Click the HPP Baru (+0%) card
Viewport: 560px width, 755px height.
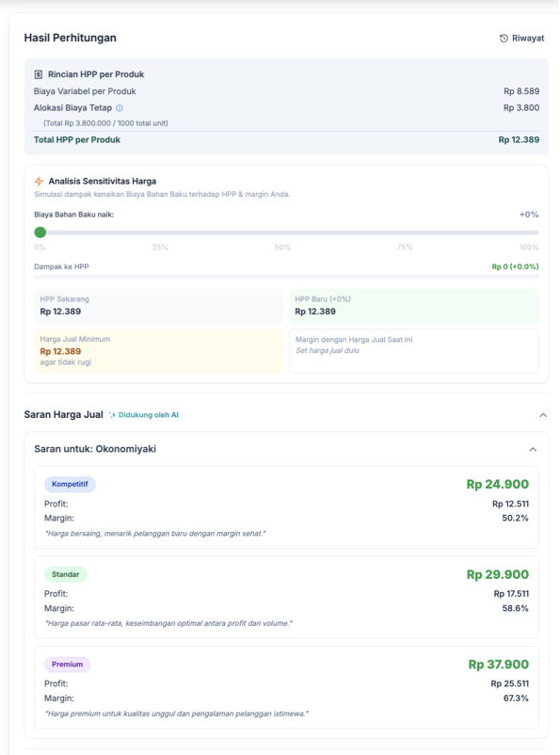point(414,306)
